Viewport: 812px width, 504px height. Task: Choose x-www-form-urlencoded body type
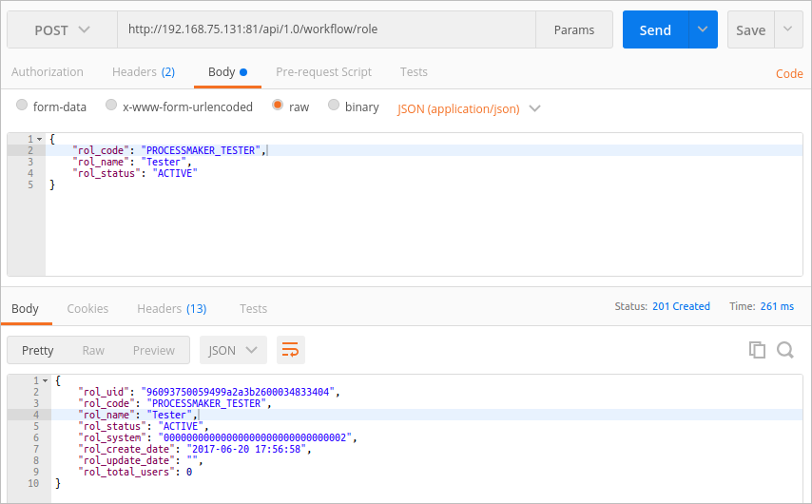pos(111,107)
